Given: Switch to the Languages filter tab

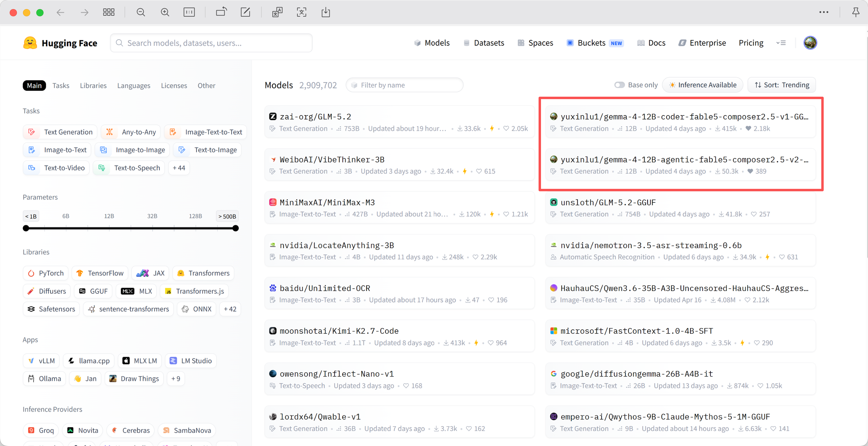Looking at the screenshot, I should 134,85.
